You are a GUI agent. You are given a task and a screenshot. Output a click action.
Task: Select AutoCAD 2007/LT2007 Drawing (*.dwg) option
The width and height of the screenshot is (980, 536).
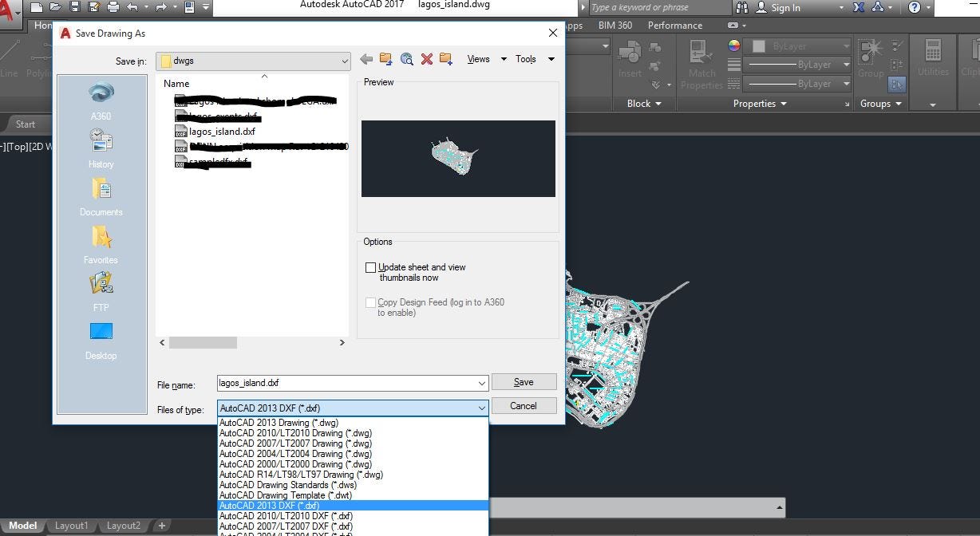(353, 443)
